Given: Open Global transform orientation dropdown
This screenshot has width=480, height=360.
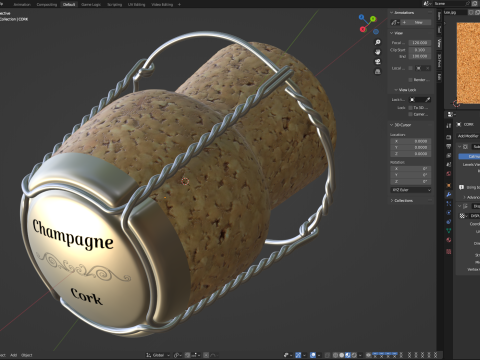Looking at the screenshot, I should coord(158,355).
